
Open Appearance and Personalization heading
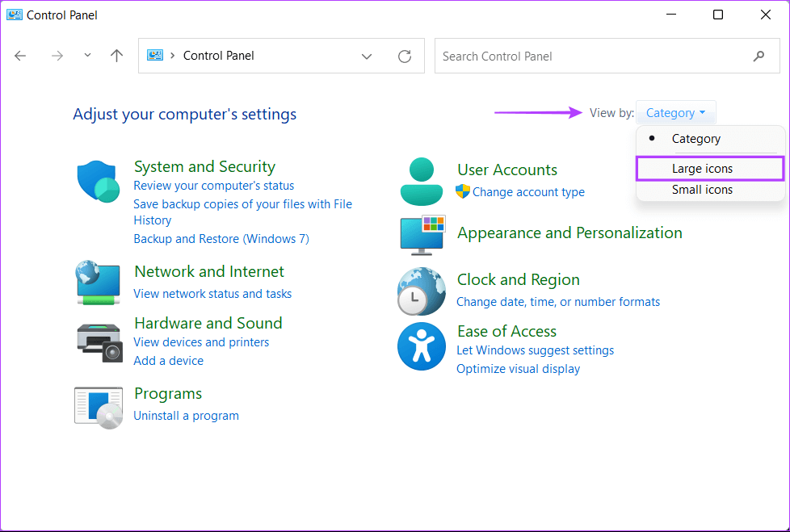[x=569, y=233]
